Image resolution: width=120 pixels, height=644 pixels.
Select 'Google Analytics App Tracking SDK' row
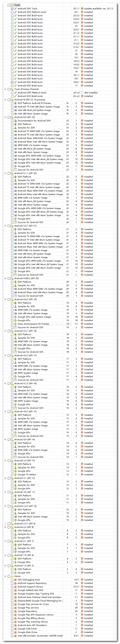point(36,594)
